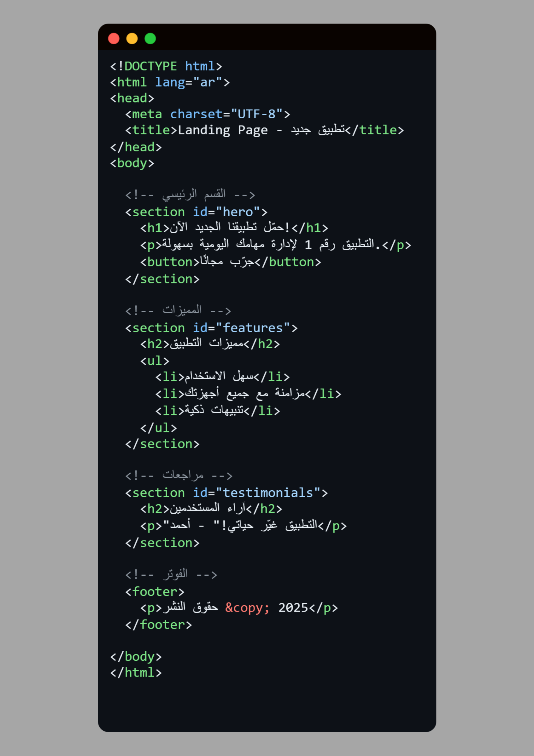
Task: Select the lang="ar" attribute text
Action: tap(192, 82)
